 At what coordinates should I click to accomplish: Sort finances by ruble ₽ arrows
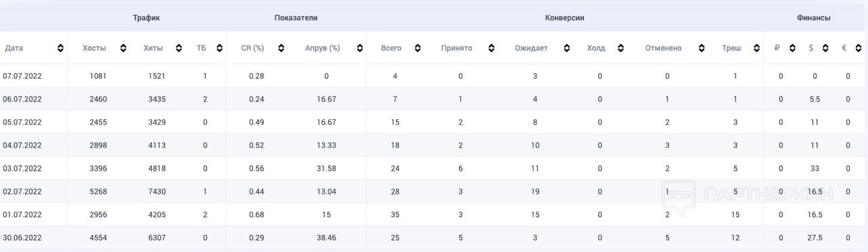pos(792,48)
